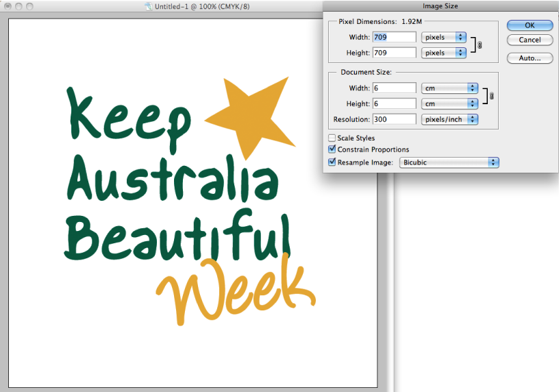Click the document Width field showing 6
Viewport: 559px width, 392px height.
pyautogui.click(x=395, y=88)
